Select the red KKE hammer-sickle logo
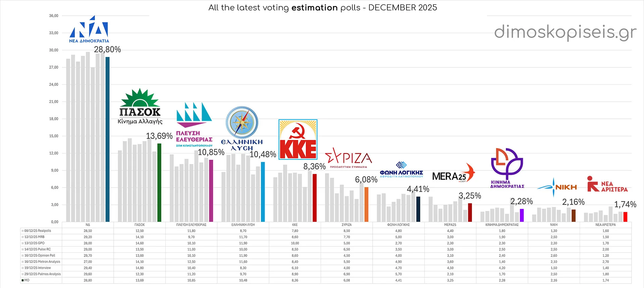The width and height of the screenshot is (644, 288). pos(298,139)
